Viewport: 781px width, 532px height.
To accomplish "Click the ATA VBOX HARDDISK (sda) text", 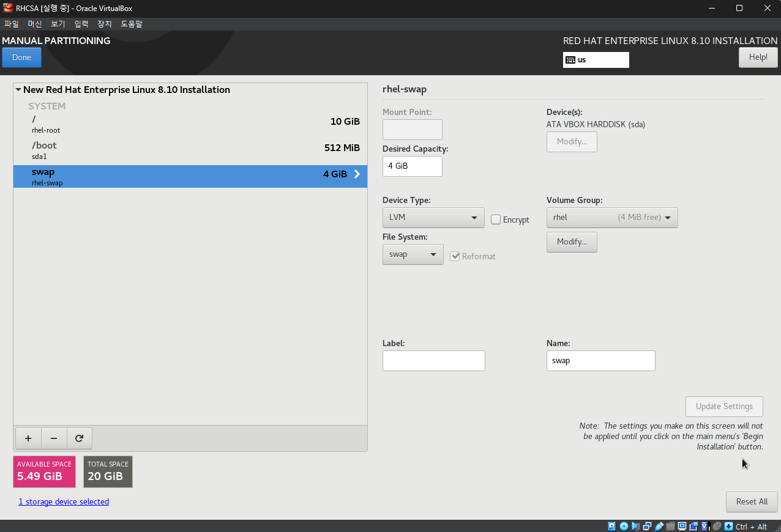I will point(596,125).
